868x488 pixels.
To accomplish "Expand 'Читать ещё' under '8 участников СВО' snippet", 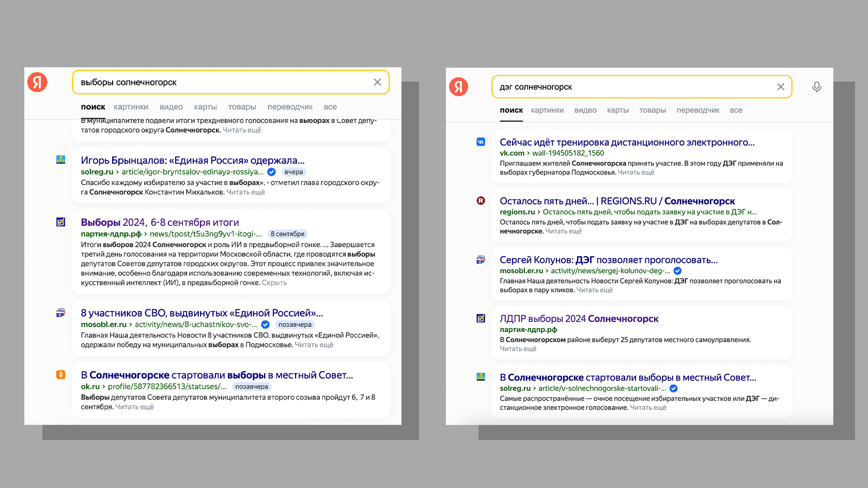I will point(314,345).
